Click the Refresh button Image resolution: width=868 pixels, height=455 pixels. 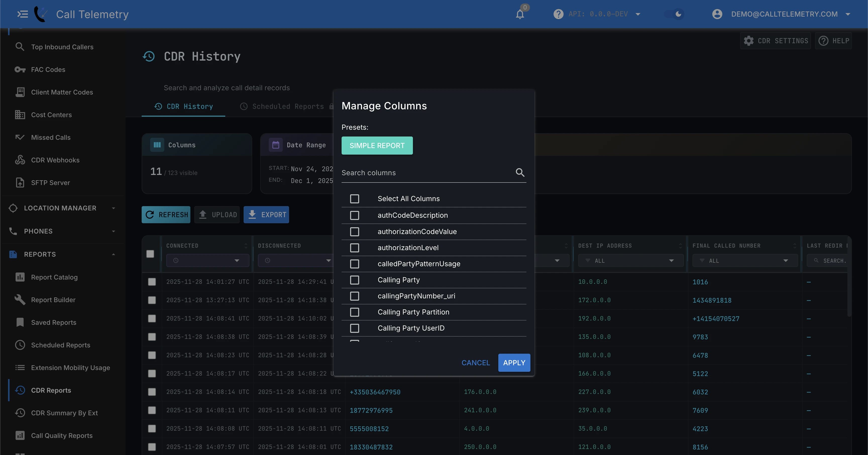(166, 214)
